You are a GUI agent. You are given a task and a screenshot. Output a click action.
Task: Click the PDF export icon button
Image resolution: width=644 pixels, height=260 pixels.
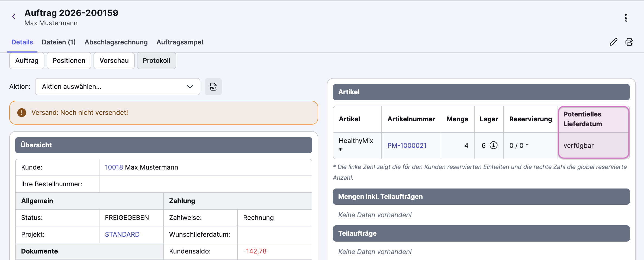213,87
